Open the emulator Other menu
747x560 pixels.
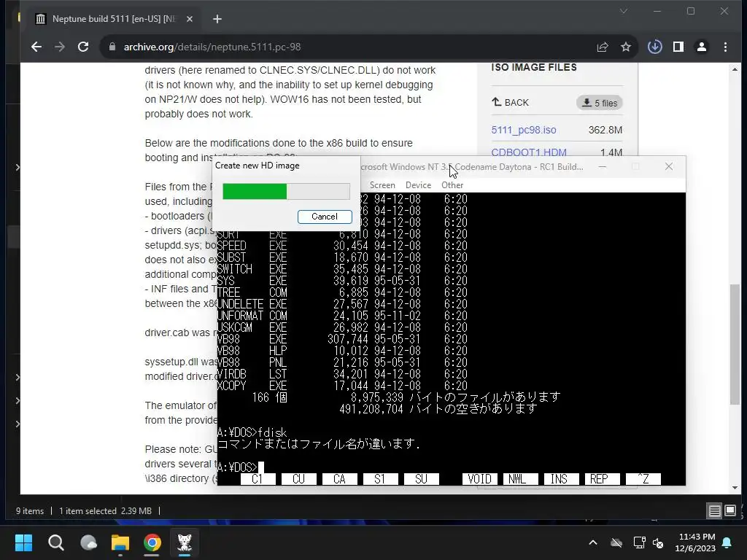452,185
